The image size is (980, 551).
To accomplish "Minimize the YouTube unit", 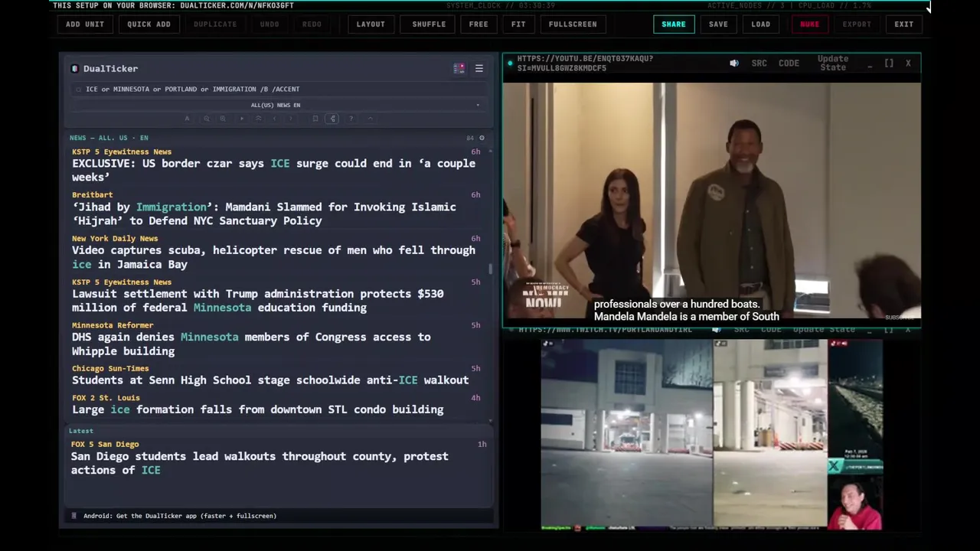I will click(x=871, y=64).
